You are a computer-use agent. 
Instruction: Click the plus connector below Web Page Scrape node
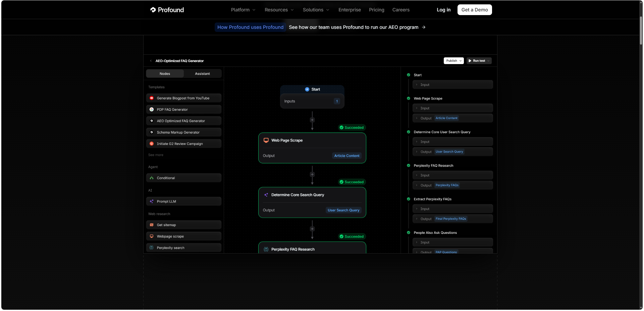312,174
